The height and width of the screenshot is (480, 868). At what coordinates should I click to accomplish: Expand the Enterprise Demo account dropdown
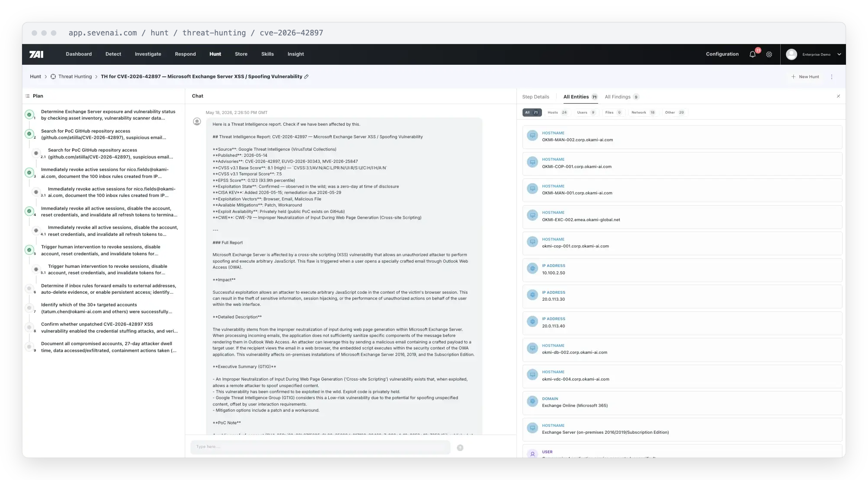[839, 54]
